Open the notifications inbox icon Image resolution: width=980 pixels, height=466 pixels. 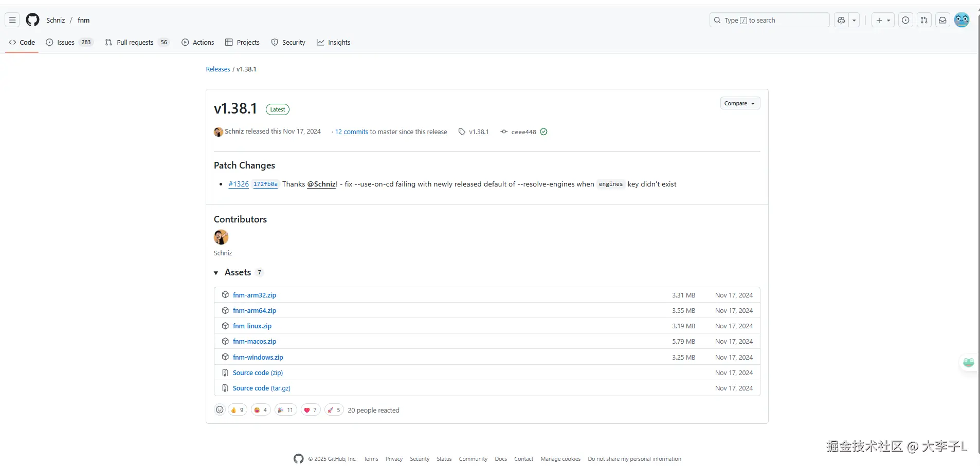pos(942,20)
